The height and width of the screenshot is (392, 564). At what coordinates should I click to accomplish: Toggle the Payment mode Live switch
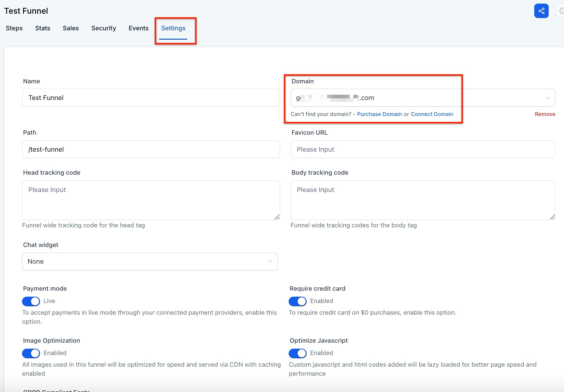click(31, 301)
